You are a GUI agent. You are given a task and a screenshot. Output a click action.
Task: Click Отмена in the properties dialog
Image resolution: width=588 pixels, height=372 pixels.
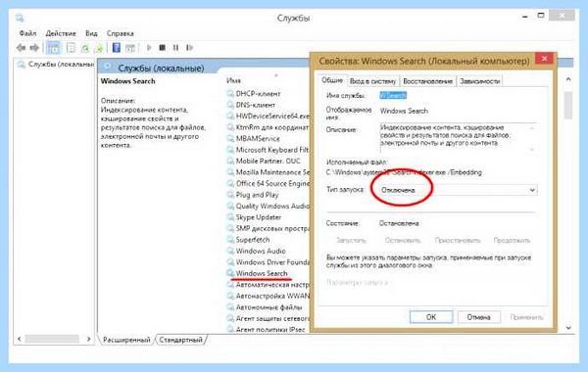479,317
